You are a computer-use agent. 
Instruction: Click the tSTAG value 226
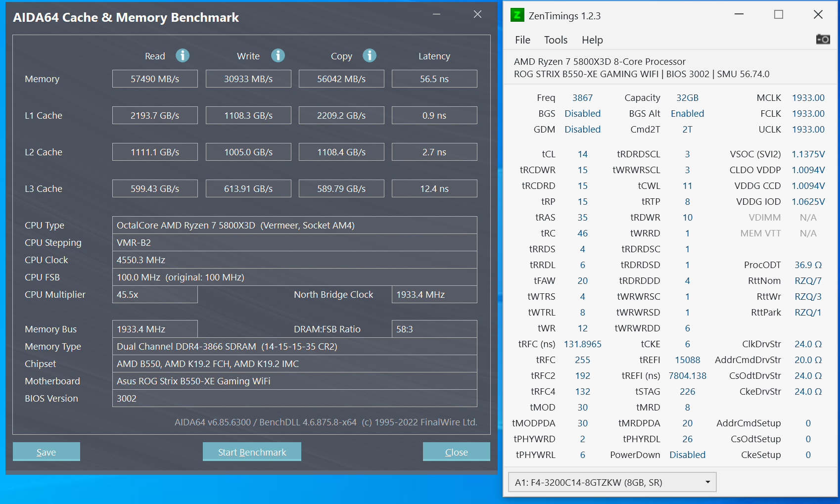[x=688, y=392]
